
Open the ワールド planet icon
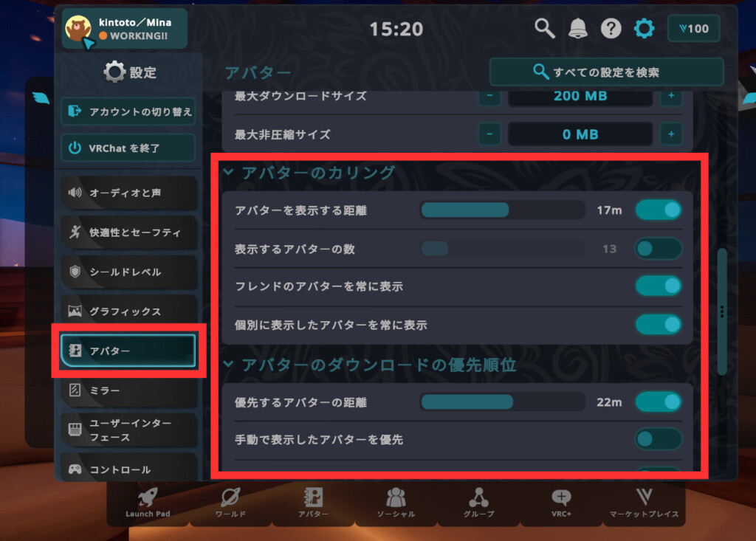[230, 497]
